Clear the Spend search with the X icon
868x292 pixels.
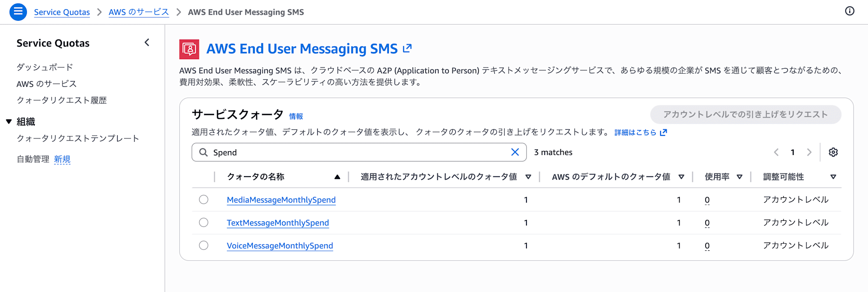tap(515, 152)
